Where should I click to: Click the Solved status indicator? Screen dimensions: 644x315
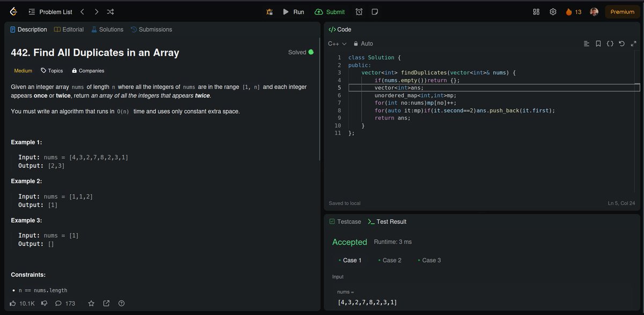pyautogui.click(x=301, y=52)
